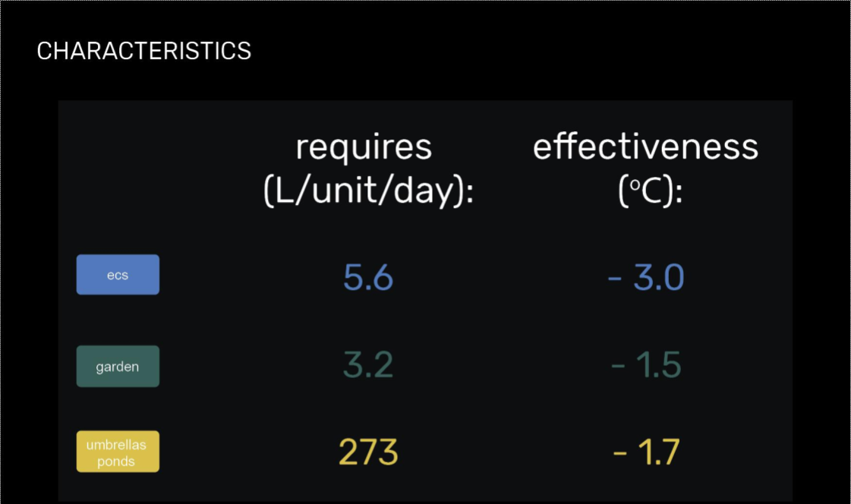This screenshot has width=851, height=504.
Task: Select the "effectiveness" column header word
Action: coord(645,146)
